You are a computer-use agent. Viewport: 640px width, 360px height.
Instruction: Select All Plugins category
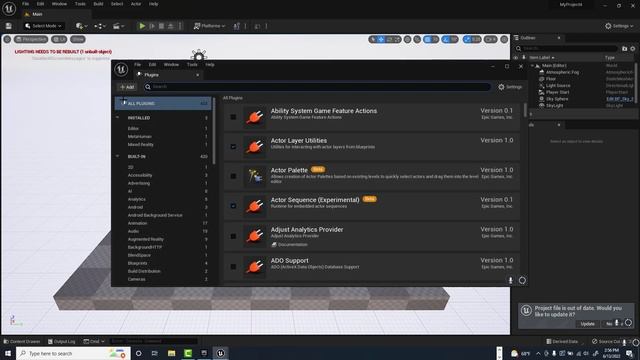pos(163,103)
